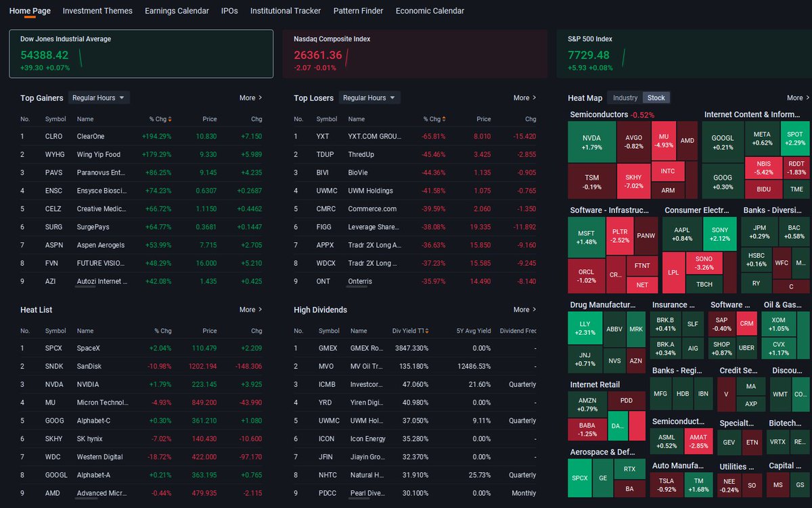Click the Div Yield sort icon in High Dividends
Image resolution: width=812 pixels, height=508 pixels.
point(428,331)
